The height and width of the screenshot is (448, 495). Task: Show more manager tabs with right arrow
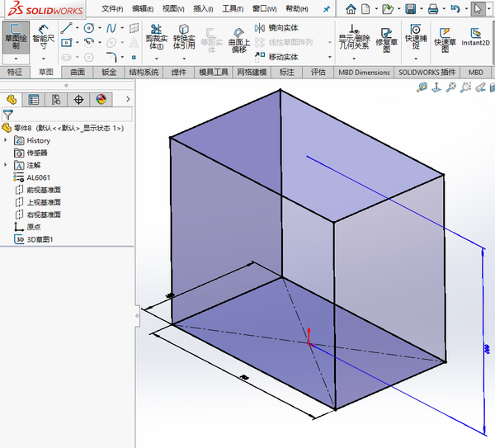pyautogui.click(x=128, y=99)
